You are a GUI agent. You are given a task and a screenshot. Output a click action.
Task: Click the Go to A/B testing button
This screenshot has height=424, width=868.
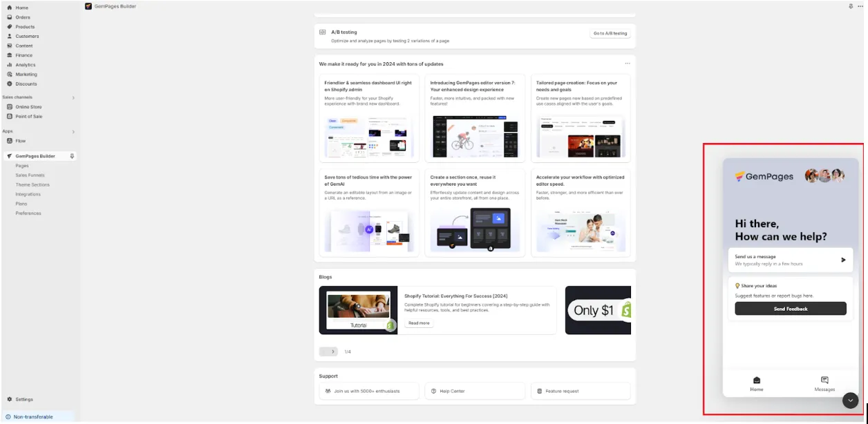pyautogui.click(x=610, y=33)
